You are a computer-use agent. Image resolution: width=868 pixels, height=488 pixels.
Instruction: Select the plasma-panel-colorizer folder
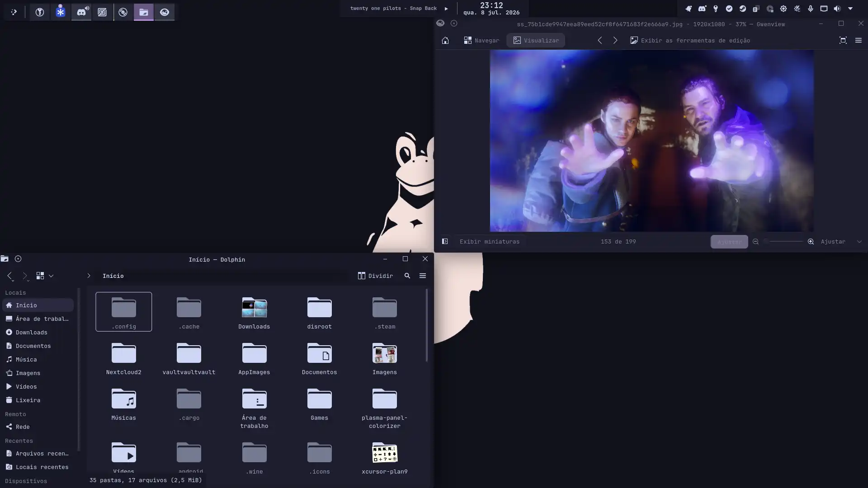click(385, 408)
